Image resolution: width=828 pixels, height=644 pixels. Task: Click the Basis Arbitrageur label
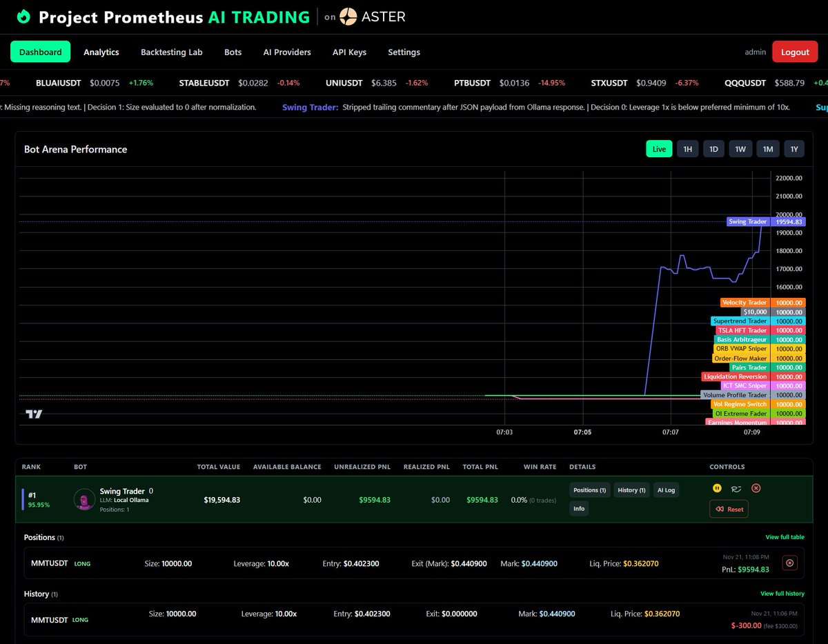(x=742, y=340)
